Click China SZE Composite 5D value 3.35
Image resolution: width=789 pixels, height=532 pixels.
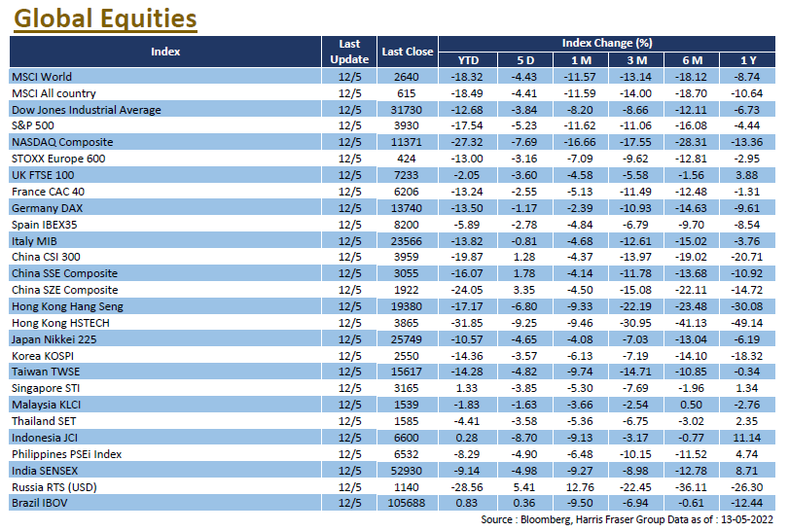524,290
